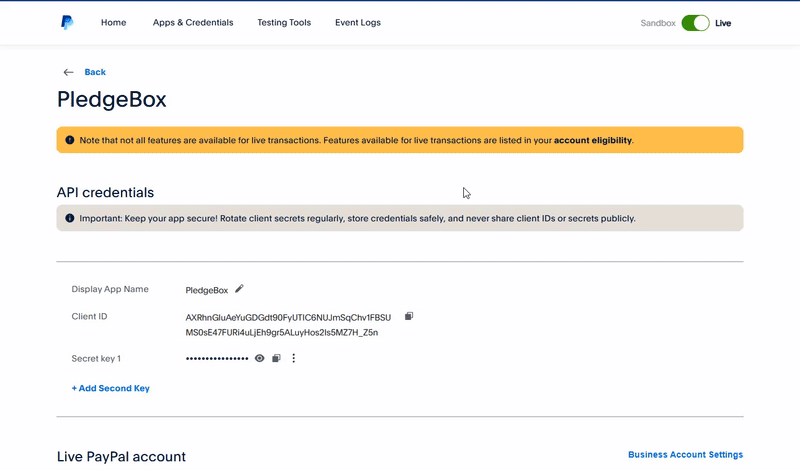Click the Client ID value text
The image size is (800, 470).
click(x=288, y=324)
